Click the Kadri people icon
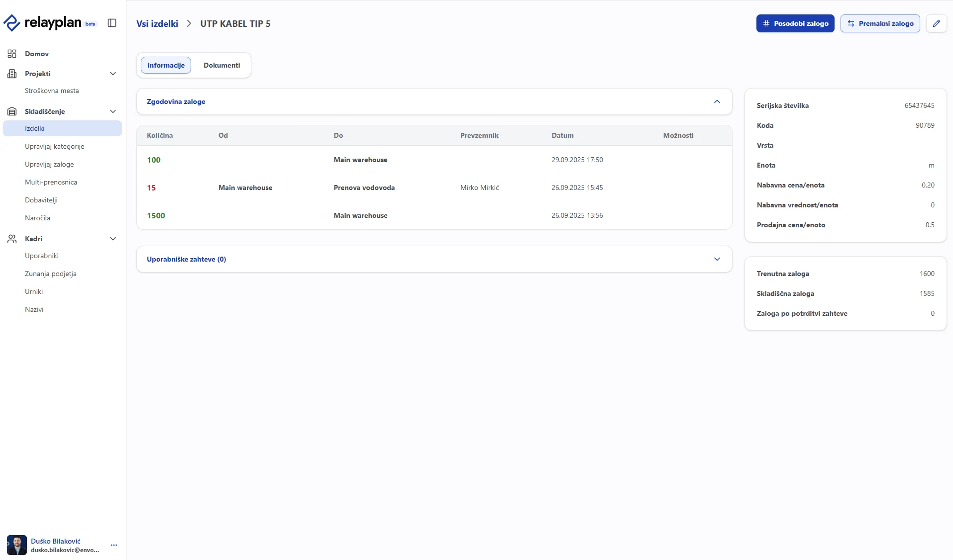Screen dimensions: 953x560 (x=12, y=239)
